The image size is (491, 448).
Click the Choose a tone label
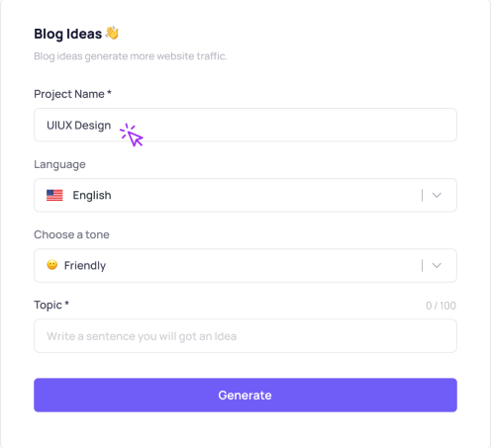pyautogui.click(x=71, y=234)
